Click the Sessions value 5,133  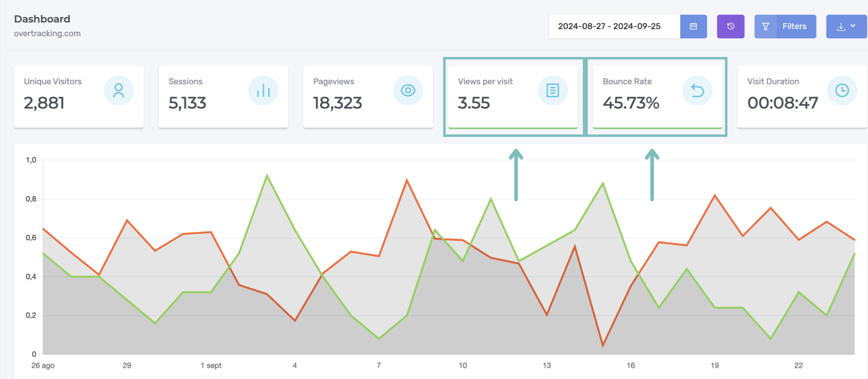[187, 103]
